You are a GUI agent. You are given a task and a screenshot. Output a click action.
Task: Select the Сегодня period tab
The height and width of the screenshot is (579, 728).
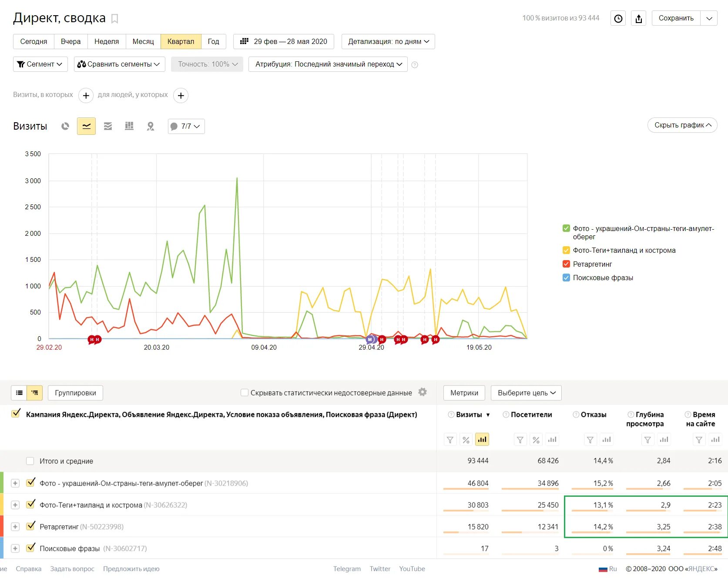click(34, 42)
